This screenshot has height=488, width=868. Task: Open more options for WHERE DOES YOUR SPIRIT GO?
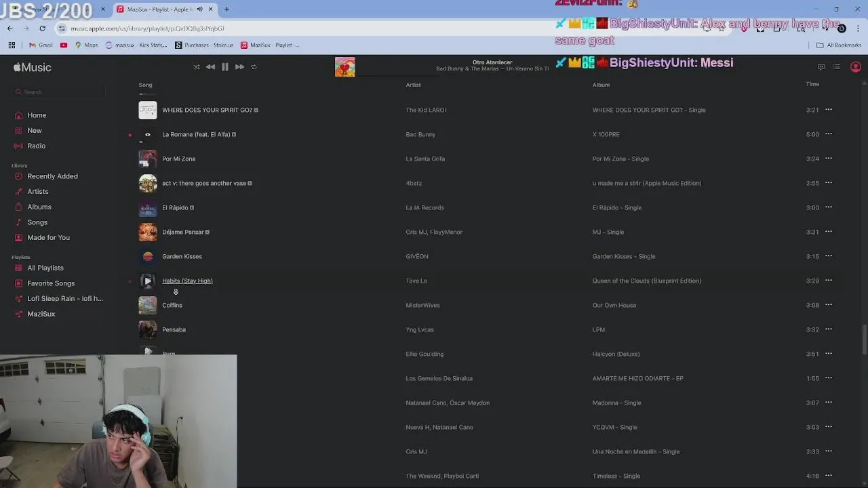(x=829, y=110)
